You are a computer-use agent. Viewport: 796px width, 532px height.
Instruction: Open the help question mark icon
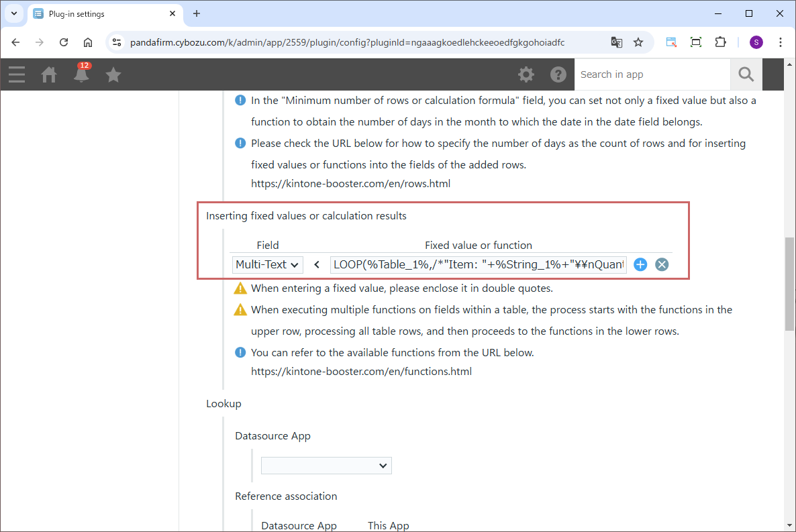coord(558,74)
